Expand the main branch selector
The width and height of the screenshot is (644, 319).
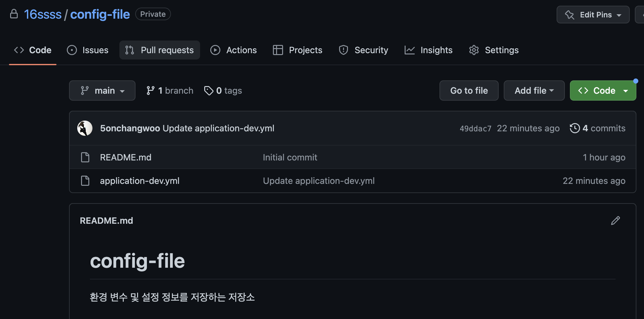(102, 91)
